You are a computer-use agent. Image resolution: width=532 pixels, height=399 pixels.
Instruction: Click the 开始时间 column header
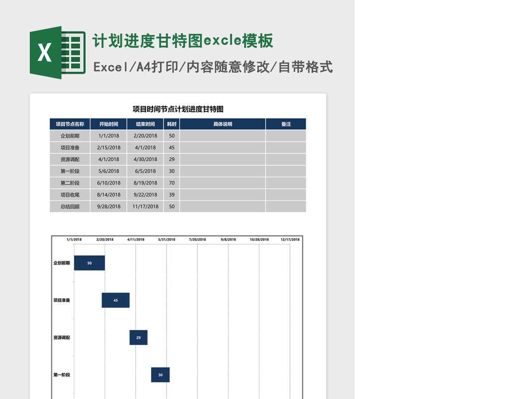click(109, 124)
